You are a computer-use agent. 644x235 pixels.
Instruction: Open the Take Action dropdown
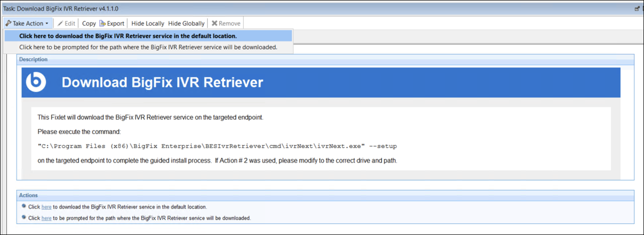pos(27,23)
